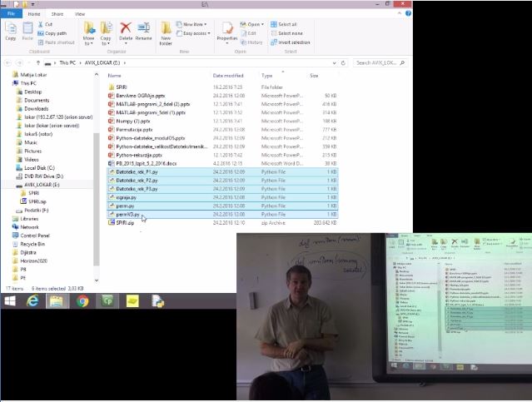Click the Copy icon in Clipboard group
This screenshot has height=402, width=532.
pos(11,32)
